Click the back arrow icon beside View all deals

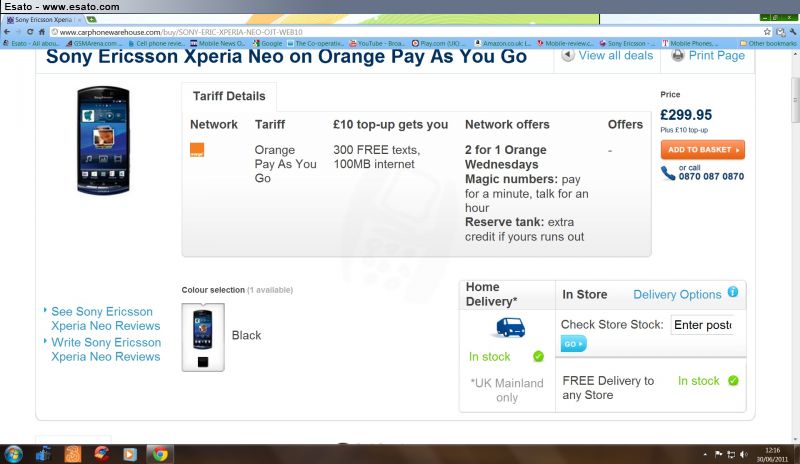568,55
